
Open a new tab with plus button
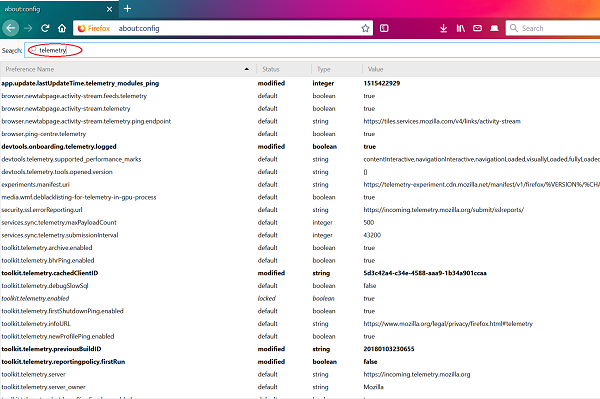[x=127, y=8]
